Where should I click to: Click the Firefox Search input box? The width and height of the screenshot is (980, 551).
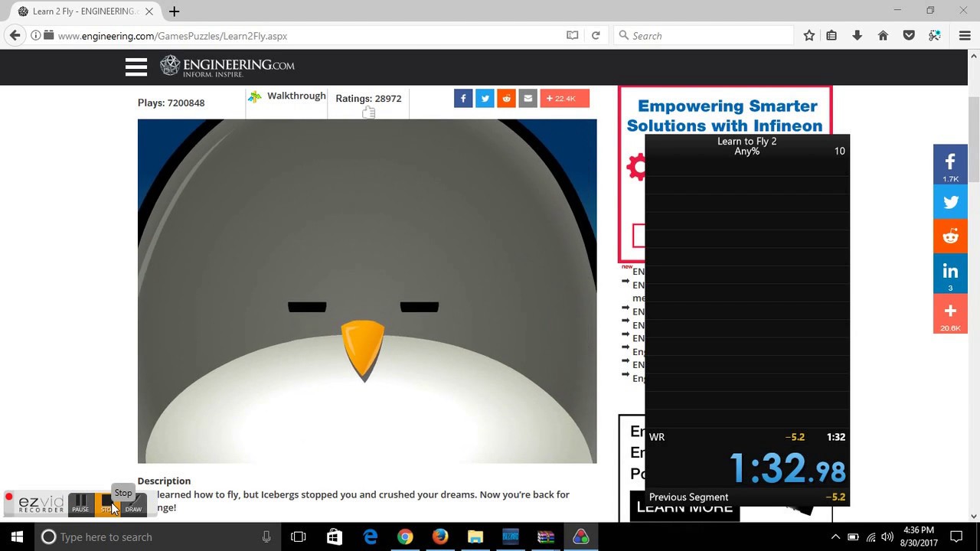click(704, 35)
